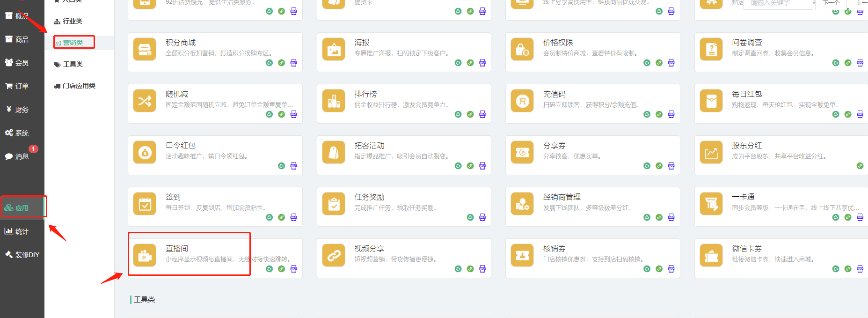Viewport: 868px width, 318px height.
Task: Open the 海报 poster app icon
Action: (x=334, y=50)
